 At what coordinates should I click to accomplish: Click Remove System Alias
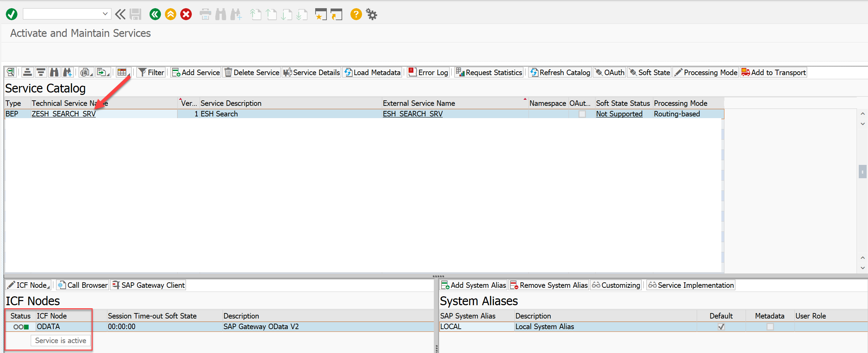coord(549,285)
